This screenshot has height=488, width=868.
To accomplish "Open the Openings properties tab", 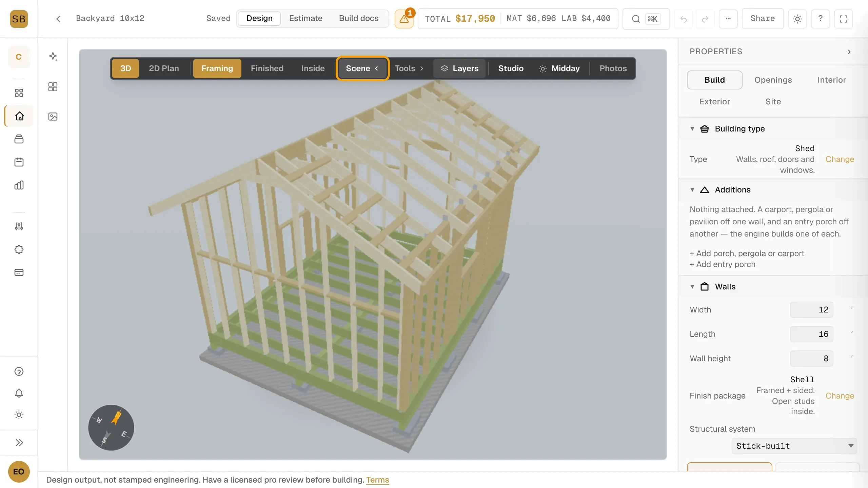I will pos(773,80).
